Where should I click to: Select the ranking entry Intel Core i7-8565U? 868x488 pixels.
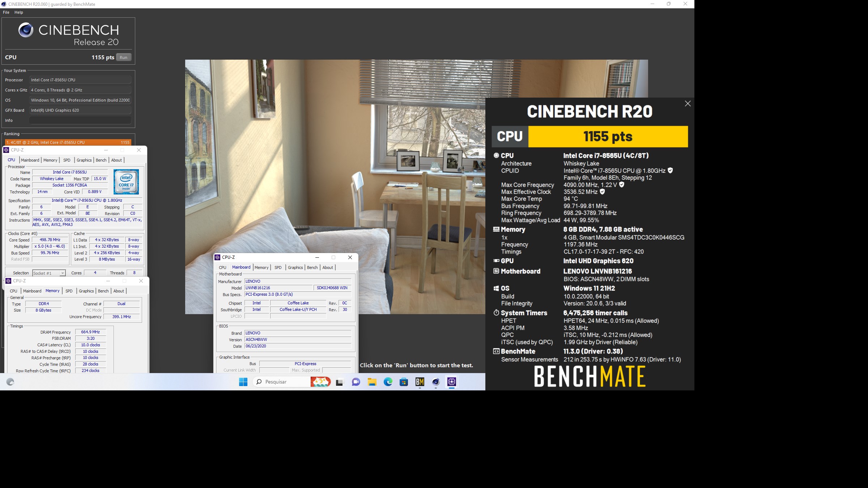tap(68, 142)
